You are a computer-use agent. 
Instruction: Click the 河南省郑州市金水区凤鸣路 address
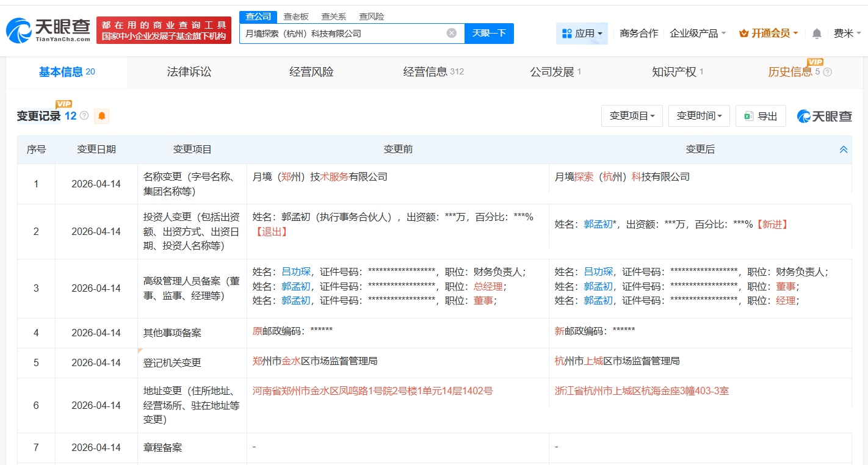372,391
